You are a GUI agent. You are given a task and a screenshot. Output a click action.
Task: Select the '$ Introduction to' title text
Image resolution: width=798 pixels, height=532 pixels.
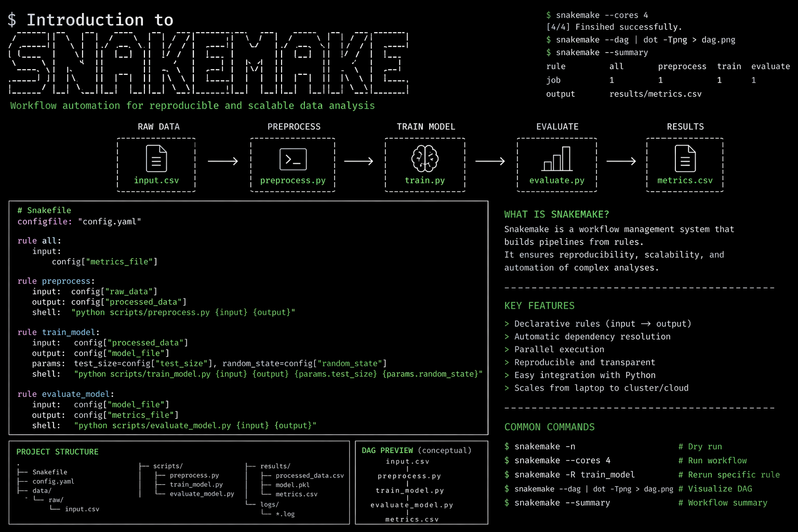coord(91,20)
